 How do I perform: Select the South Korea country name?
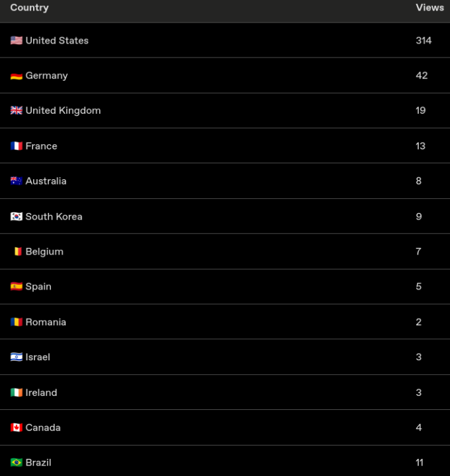[54, 217]
